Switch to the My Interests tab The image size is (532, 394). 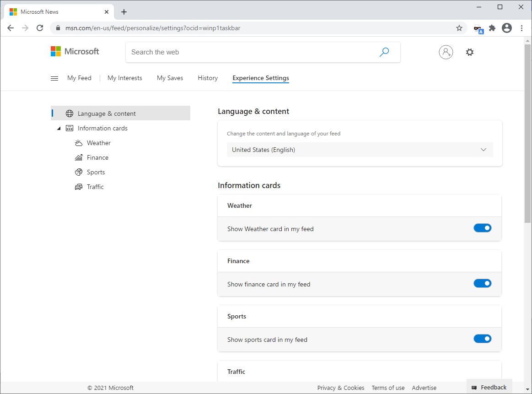click(124, 78)
